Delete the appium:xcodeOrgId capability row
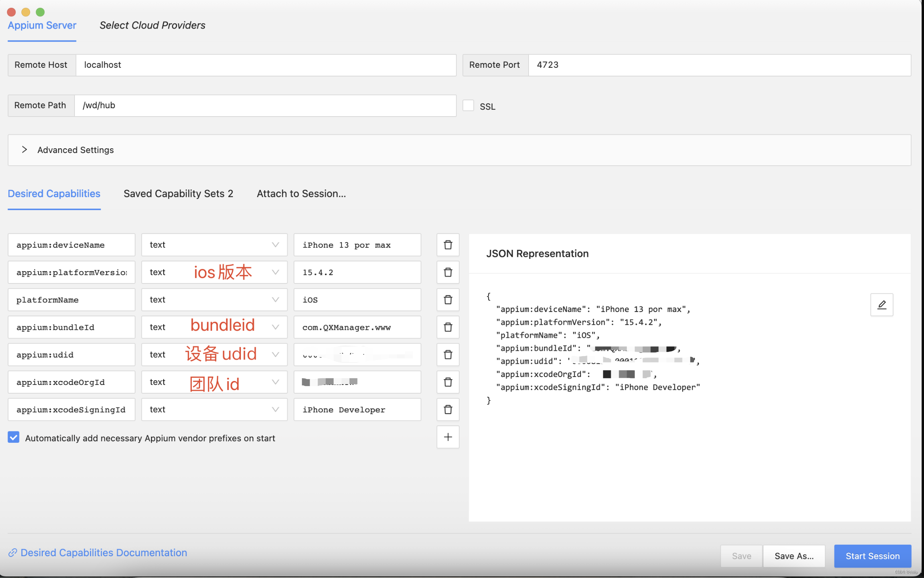 click(x=448, y=382)
